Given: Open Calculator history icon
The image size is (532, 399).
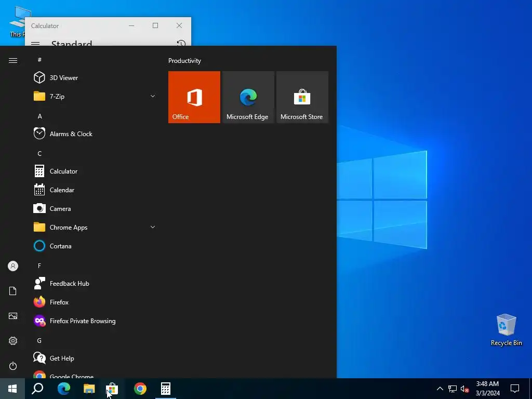Looking at the screenshot, I should coord(181,43).
